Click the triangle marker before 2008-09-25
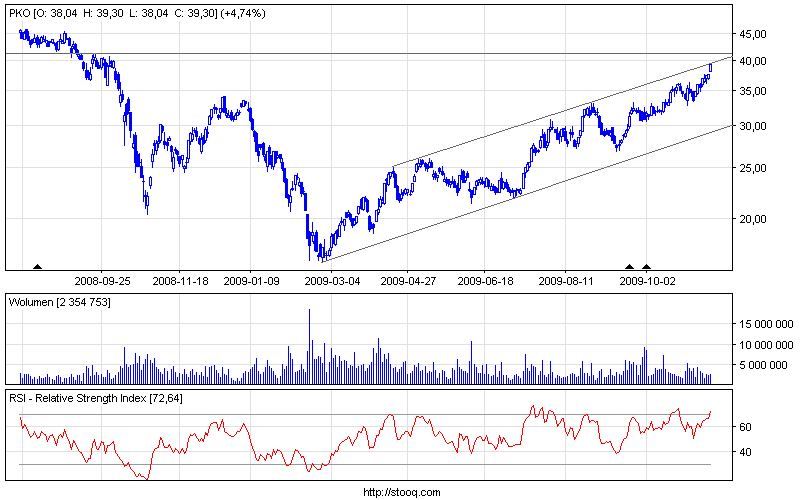Image resolution: width=800 pixels, height=500 pixels. pos(37,266)
